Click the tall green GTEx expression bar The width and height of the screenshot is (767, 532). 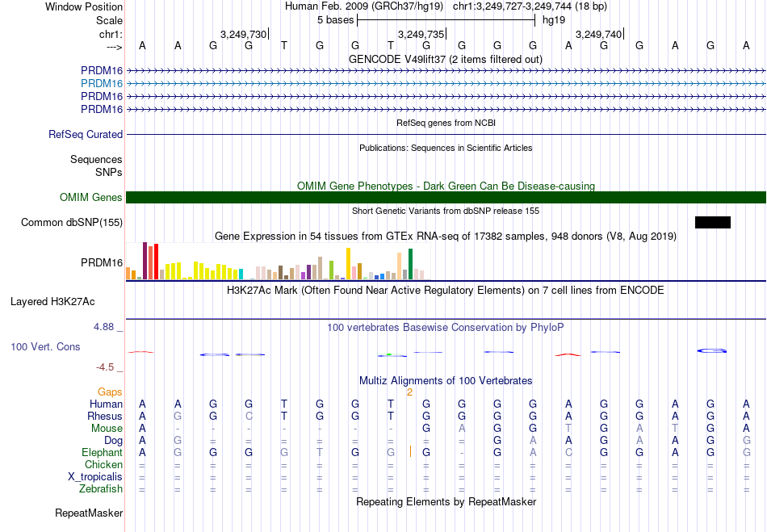(410, 264)
